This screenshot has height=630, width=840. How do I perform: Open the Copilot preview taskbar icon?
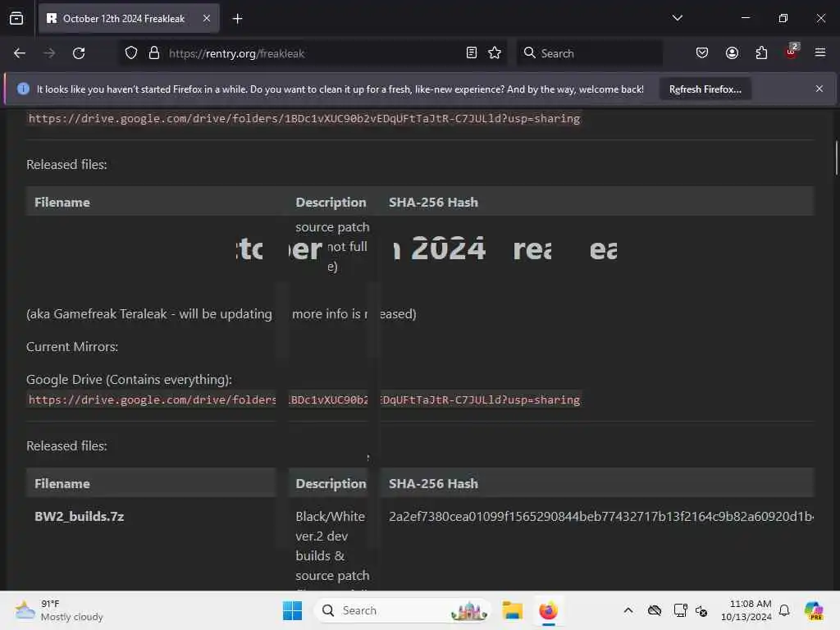pos(814,610)
